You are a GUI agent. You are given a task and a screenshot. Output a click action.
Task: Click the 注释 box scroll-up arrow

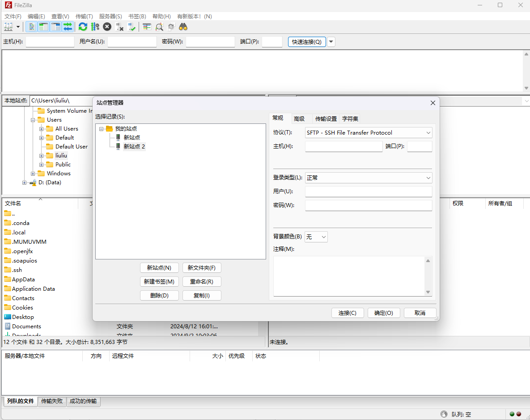428,261
